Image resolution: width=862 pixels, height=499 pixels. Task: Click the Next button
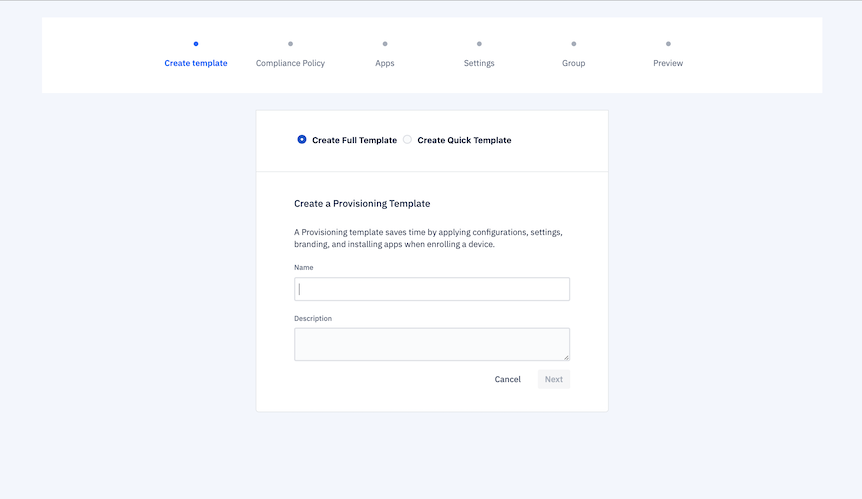coord(554,379)
